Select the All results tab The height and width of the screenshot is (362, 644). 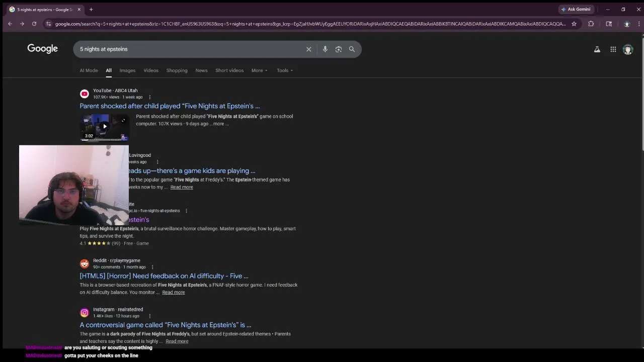point(109,70)
